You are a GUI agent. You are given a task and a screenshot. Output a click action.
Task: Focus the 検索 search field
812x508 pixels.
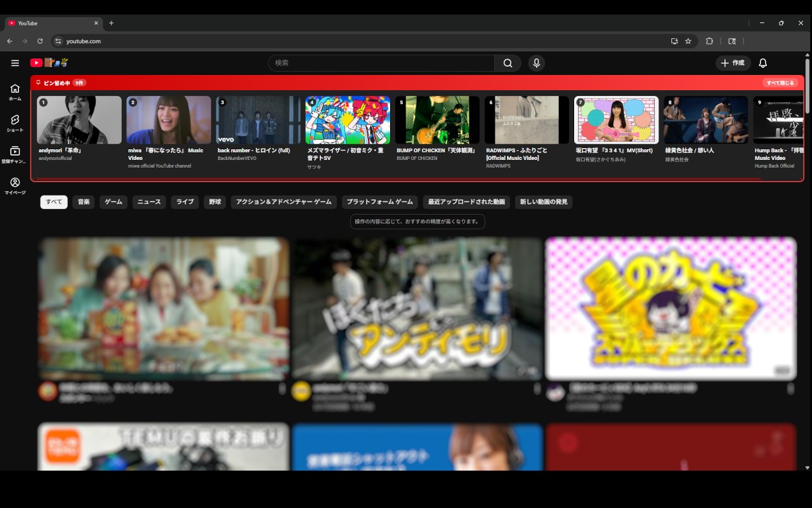[x=381, y=63]
